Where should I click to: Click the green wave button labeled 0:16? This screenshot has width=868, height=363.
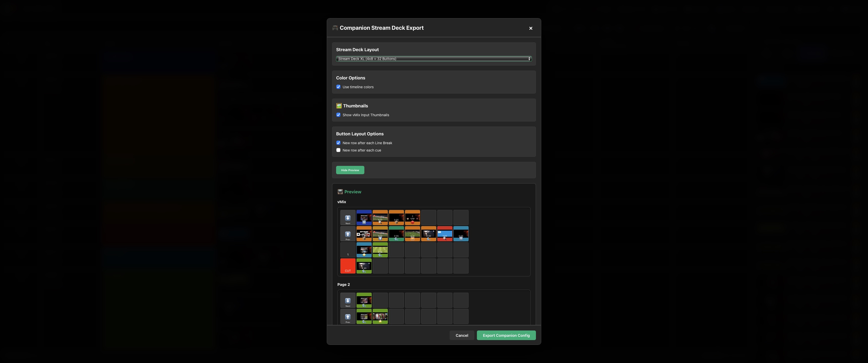(380, 250)
